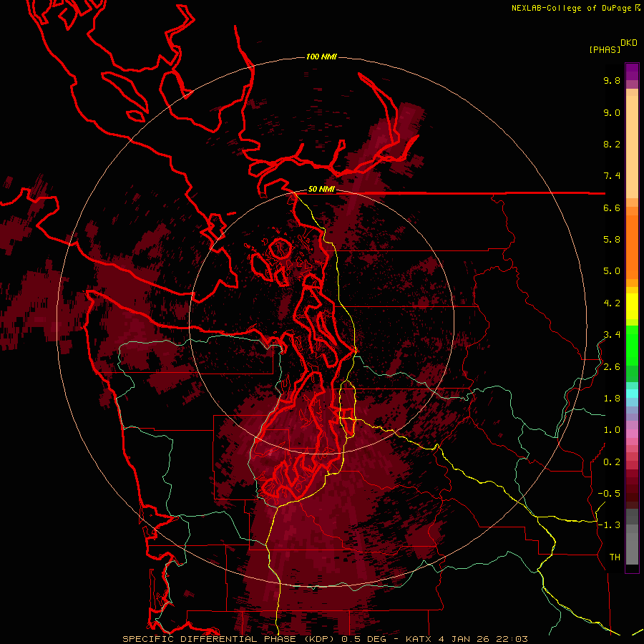Click the 5.0 value on the color scale
Image resolution: width=644 pixels, height=644 pixels.
[612, 271]
